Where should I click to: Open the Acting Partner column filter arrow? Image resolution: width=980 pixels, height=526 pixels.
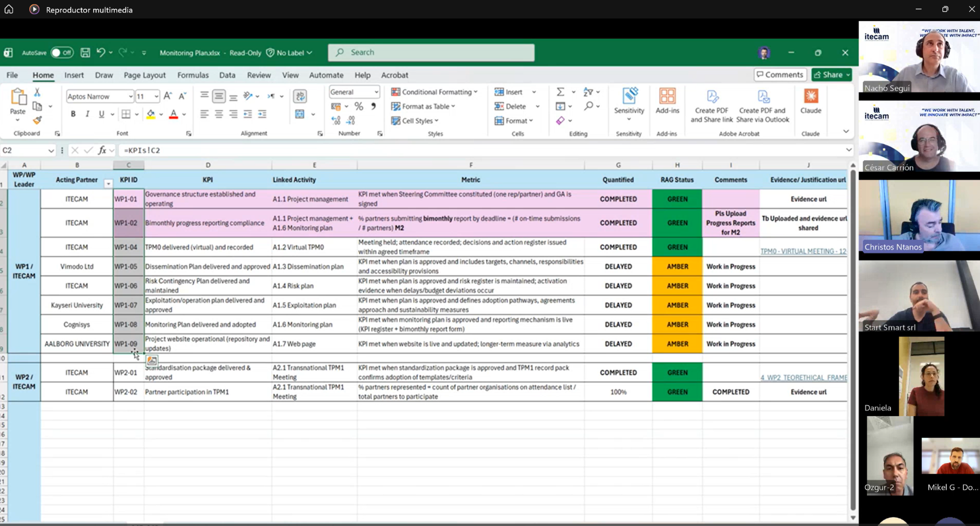108,184
